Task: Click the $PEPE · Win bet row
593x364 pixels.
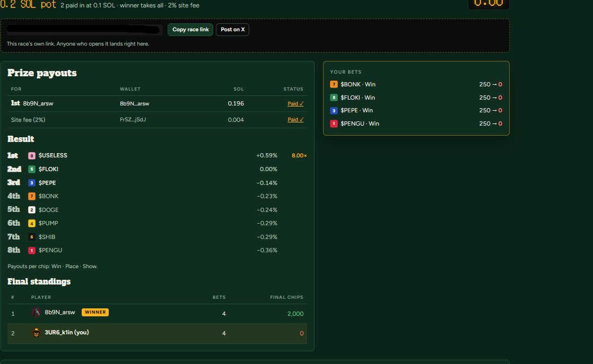Action: click(416, 111)
